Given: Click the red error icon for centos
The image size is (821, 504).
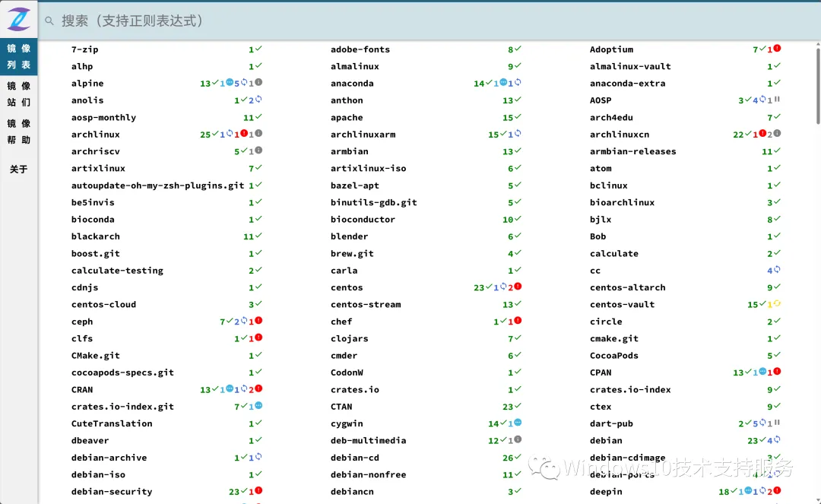Looking at the screenshot, I should coord(518,287).
